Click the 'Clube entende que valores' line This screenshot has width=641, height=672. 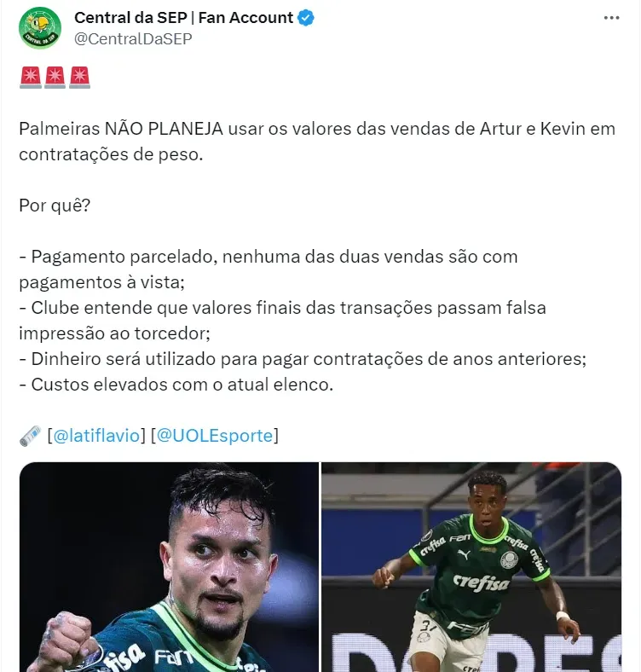click(x=282, y=320)
